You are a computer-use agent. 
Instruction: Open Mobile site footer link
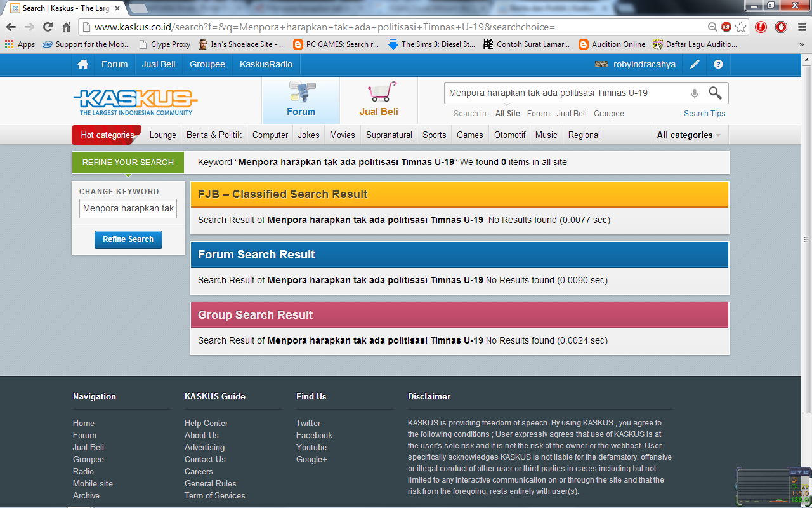[x=93, y=484]
